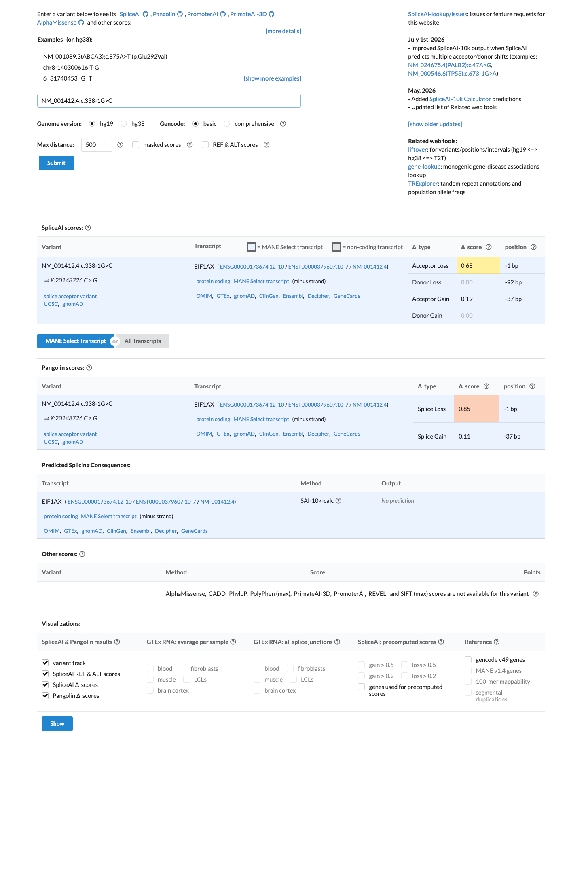Open Pangolin GitHub icon link
The image size is (588, 890).
(x=180, y=14)
